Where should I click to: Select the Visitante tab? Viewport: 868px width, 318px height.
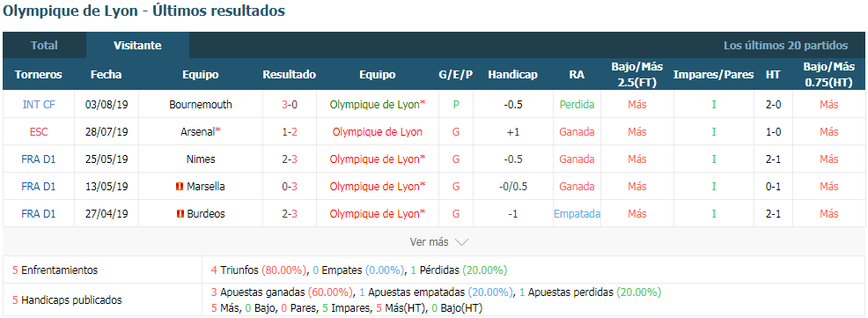point(137,46)
